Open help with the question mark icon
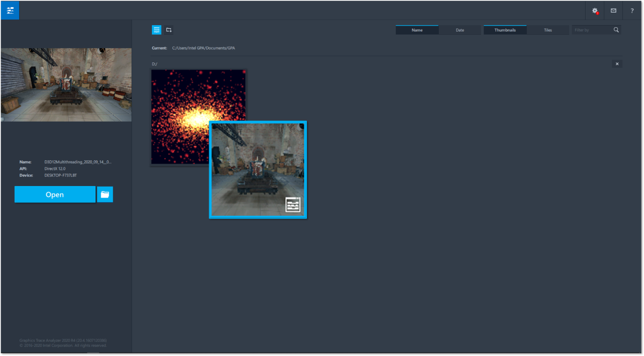This screenshot has height=356, width=644. point(632,10)
